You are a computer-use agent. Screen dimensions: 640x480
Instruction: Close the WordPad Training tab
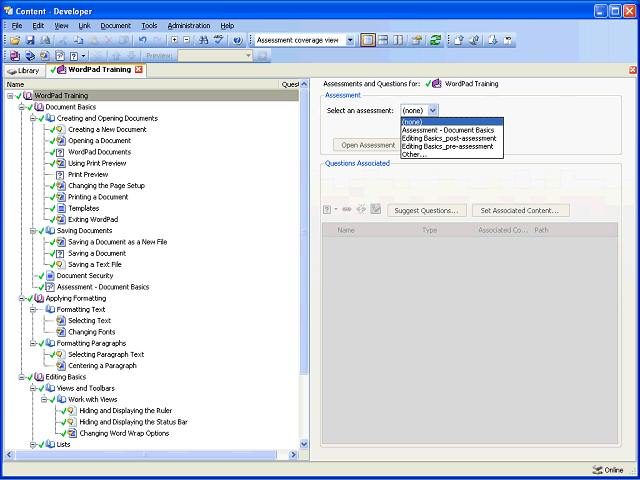tap(139, 69)
